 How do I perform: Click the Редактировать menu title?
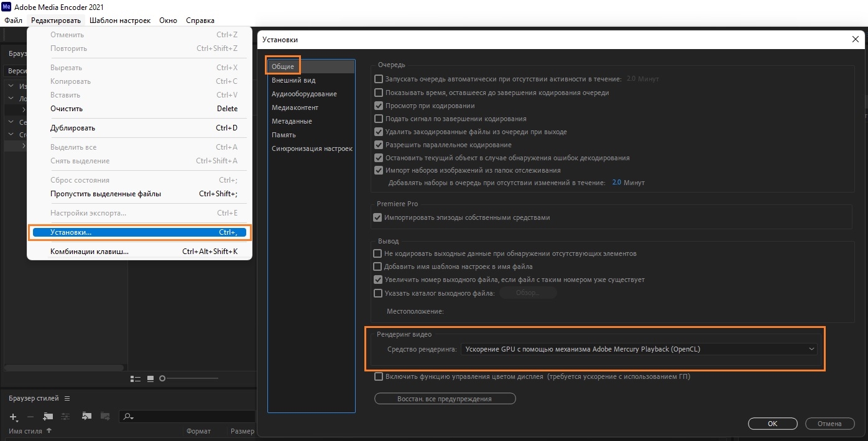(x=56, y=20)
